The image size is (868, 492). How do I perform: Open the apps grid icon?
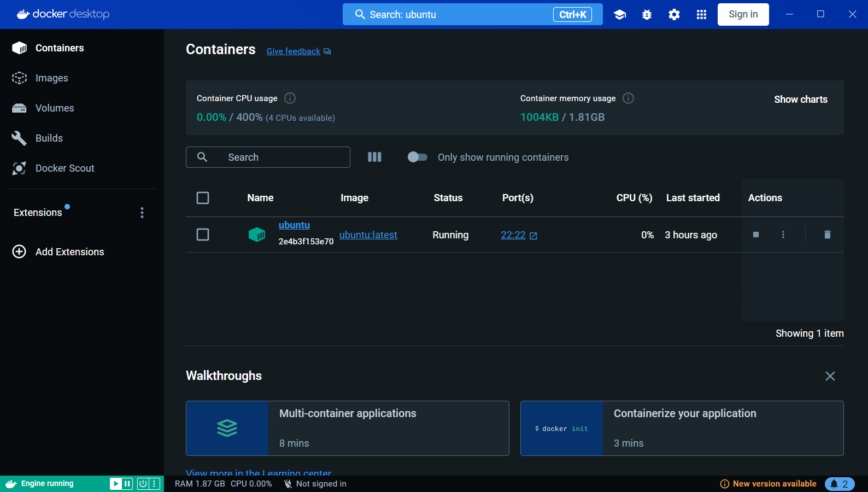pos(701,15)
